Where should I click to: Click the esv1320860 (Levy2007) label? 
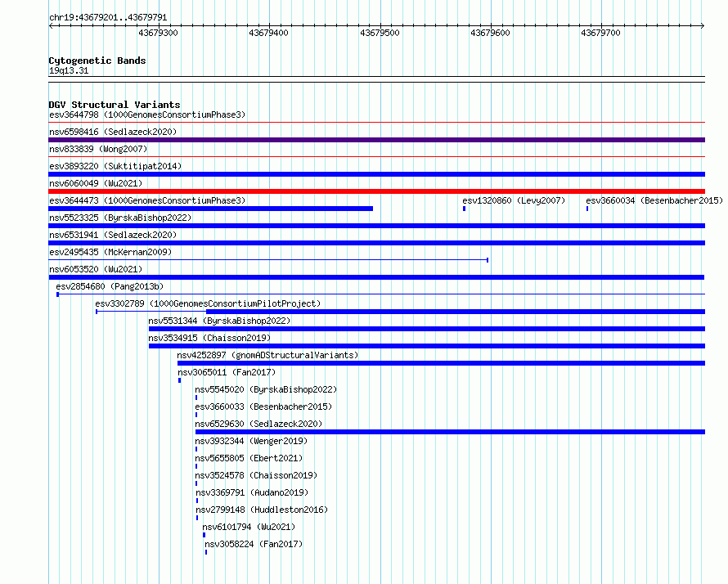(x=514, y=200)
